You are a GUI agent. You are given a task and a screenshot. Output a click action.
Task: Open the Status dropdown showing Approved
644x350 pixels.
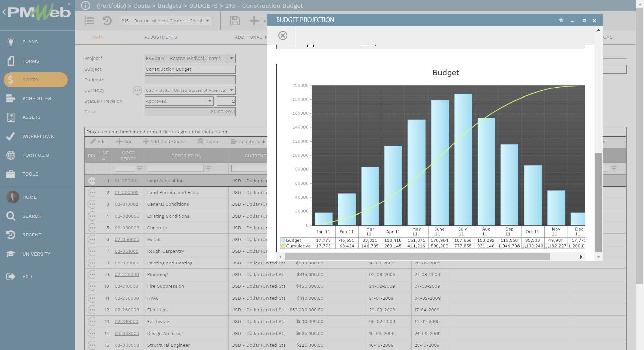(210, 101)
